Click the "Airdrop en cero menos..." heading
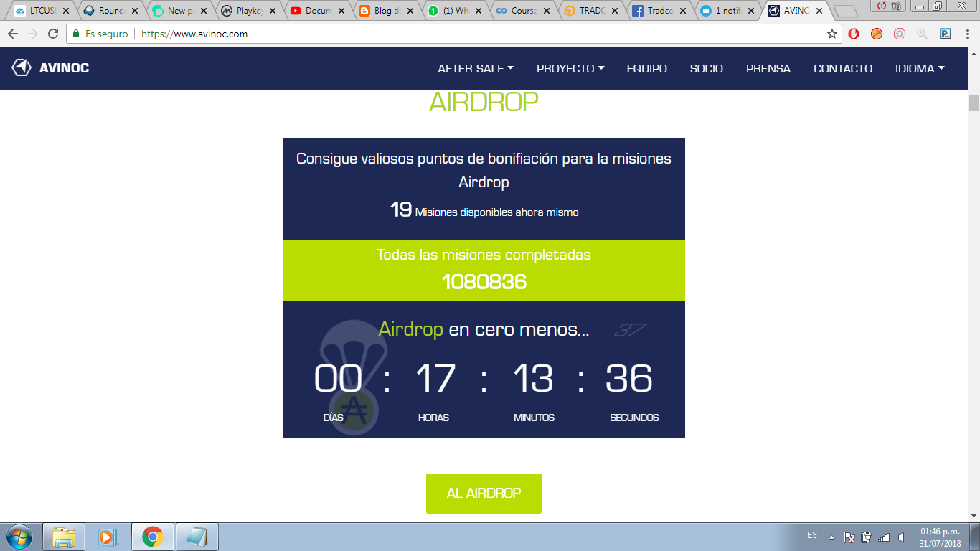This screenshot has height=551, width=980. [x=484, y=330]
